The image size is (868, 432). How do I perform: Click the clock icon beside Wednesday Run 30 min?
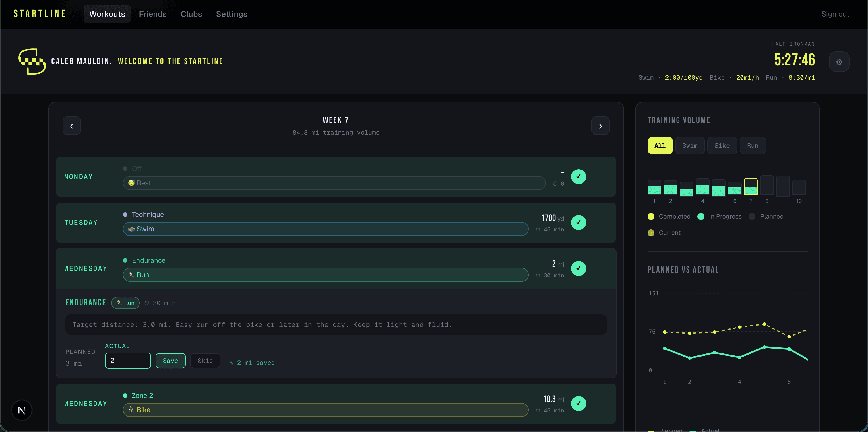click(x=538, y=275)
